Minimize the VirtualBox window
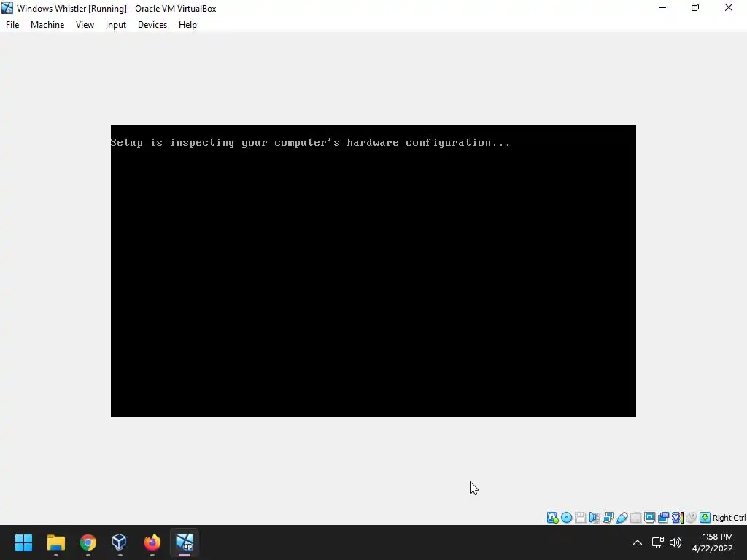This screenshot has width=747, height=560. tap(662, 7)
